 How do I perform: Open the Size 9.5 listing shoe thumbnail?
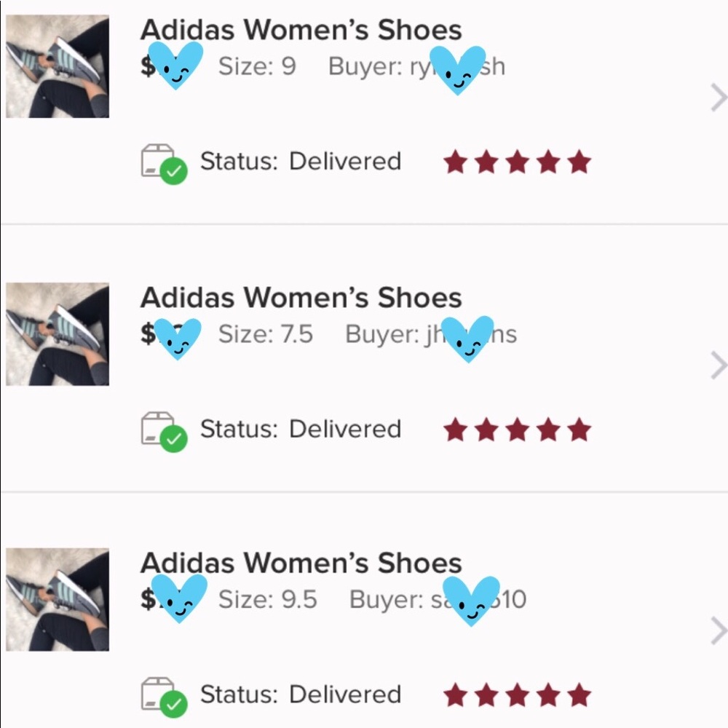coord(58,600)
